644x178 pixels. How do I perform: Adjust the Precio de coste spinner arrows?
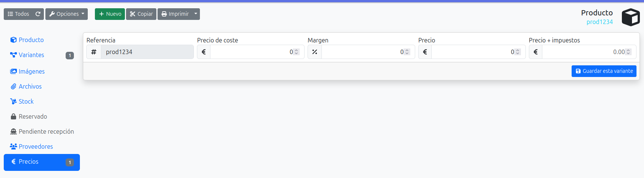[x=296, y=52]
